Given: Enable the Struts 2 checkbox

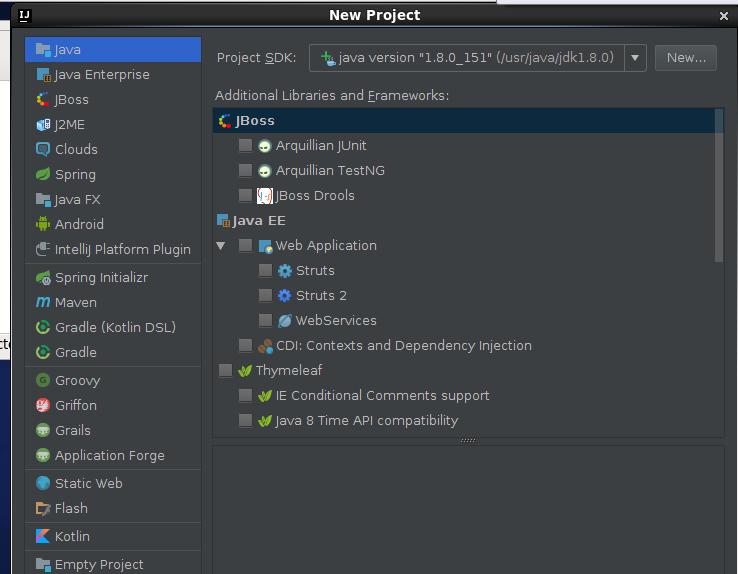Looking at the screenshot, I should pos(265,295).
